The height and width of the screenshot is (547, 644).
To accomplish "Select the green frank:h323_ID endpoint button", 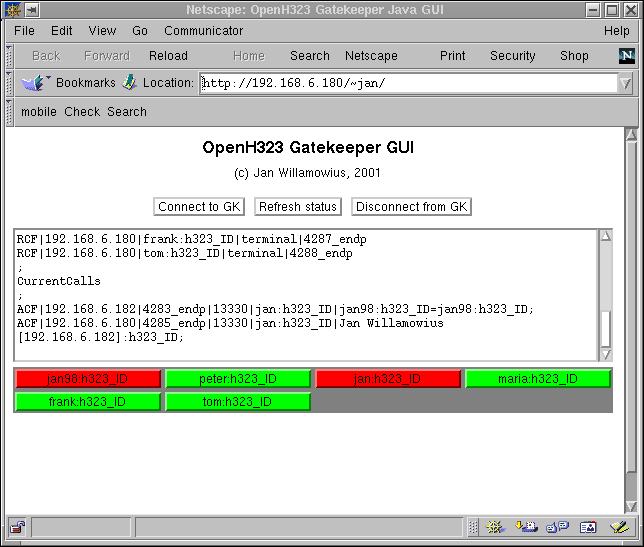I will [88, 402].
